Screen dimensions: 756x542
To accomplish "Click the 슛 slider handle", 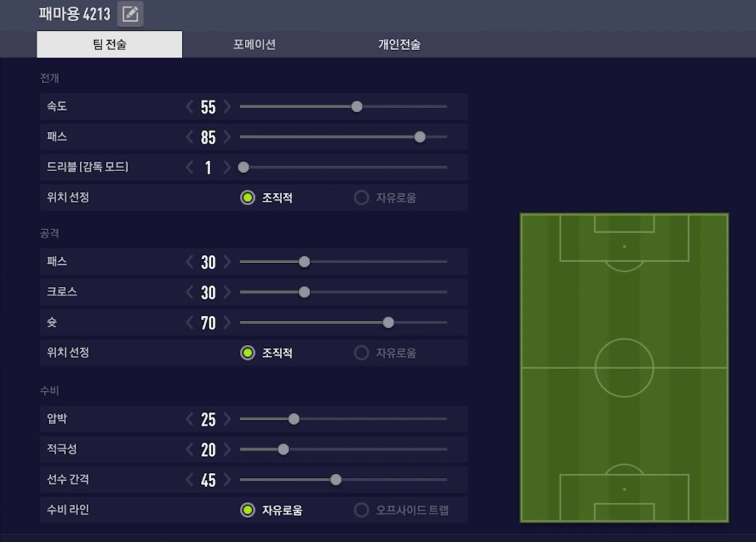I will click(x=388, y=323).
